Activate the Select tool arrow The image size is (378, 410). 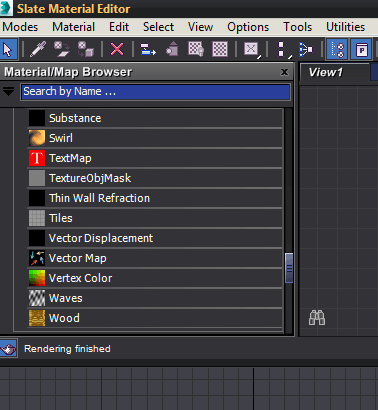(x=8, y=50)
